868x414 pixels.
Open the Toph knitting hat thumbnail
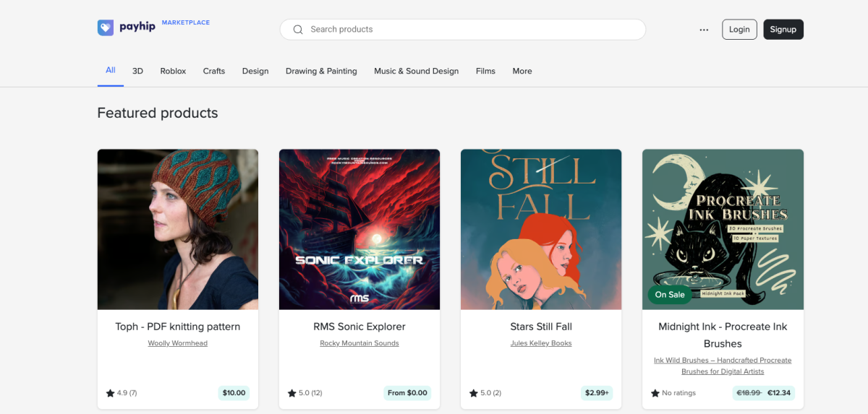tap(178, 230)
